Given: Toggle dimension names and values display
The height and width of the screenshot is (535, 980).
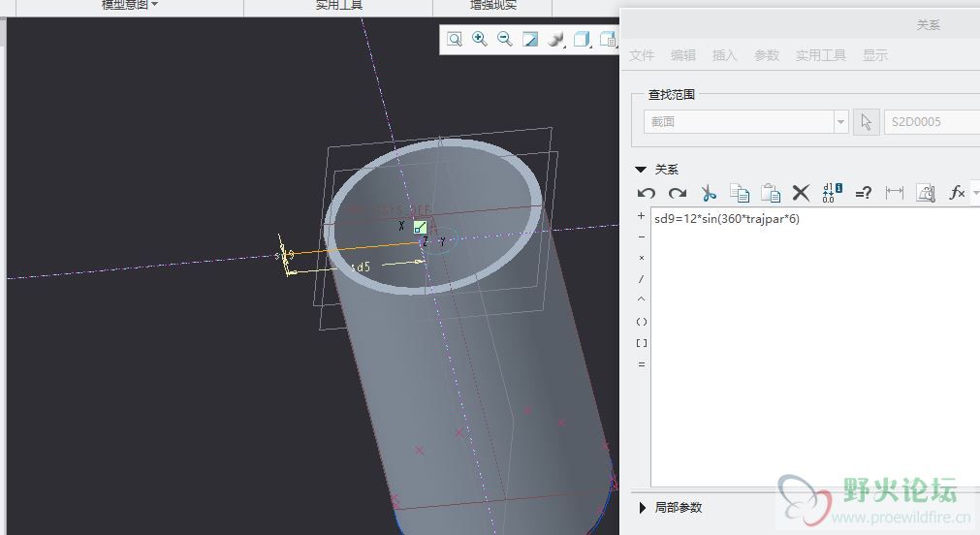Looking at the screenshot, I should click(832, 193).
